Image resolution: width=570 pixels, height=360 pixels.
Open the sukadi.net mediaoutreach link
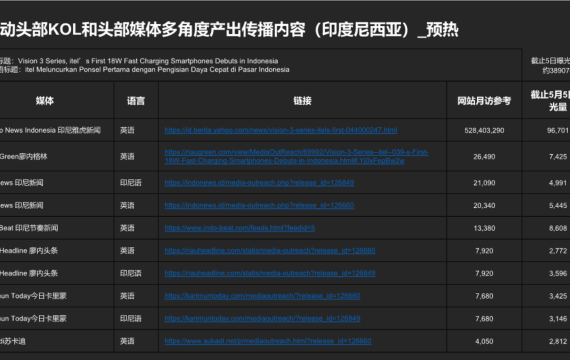pos(268,341)
